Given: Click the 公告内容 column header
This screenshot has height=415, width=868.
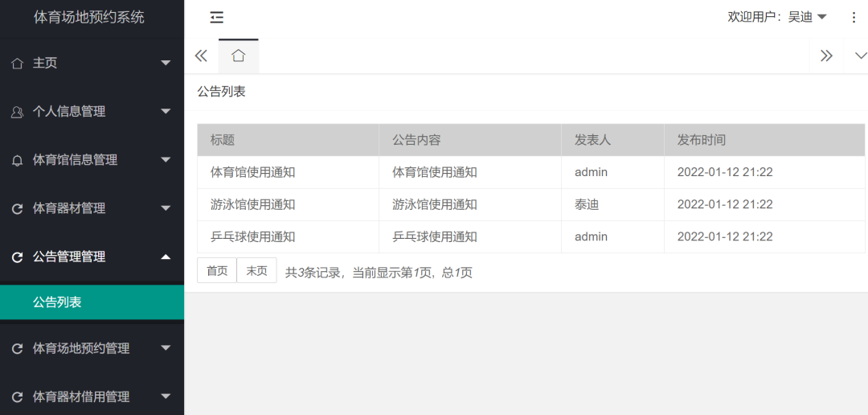Looking at the screenshot, I should tap(470, 140).
